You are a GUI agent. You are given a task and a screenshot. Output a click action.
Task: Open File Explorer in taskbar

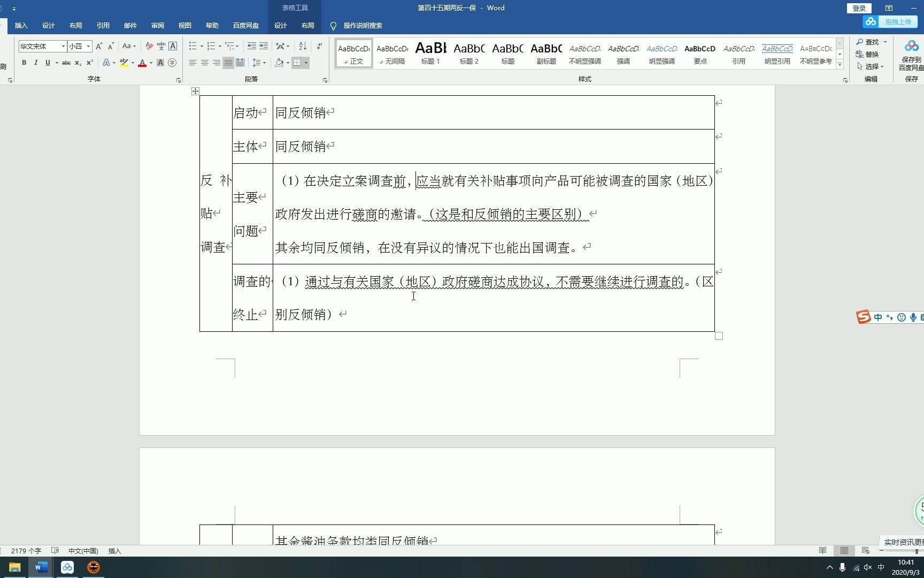(x=14, y=567)
